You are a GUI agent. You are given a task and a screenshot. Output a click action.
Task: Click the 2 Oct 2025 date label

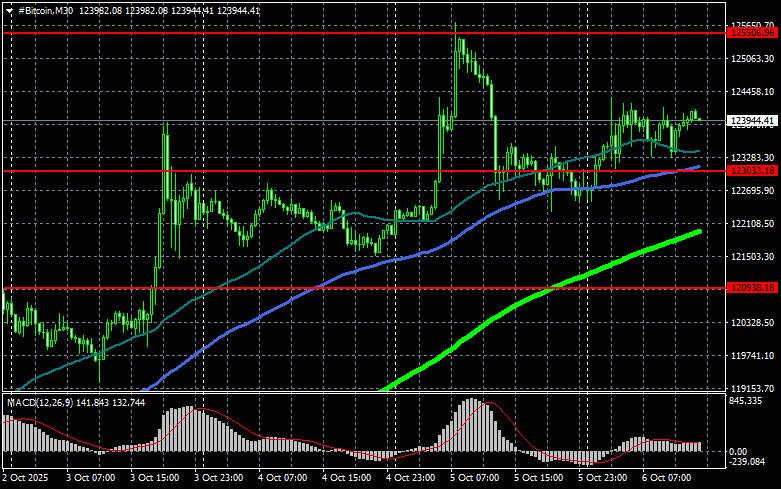(28, 479)
